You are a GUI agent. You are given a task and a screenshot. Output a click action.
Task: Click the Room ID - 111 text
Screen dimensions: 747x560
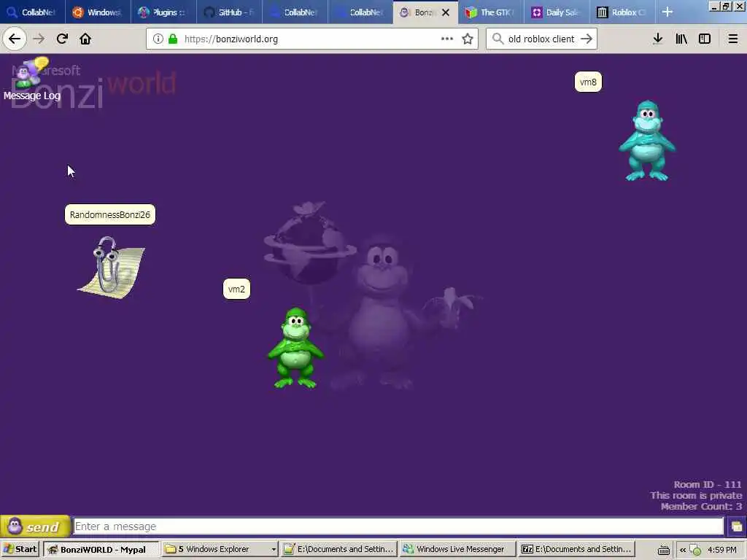[708, 484]
